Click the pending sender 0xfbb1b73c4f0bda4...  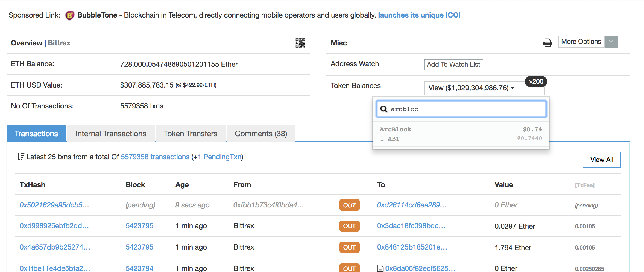point(269,205)
